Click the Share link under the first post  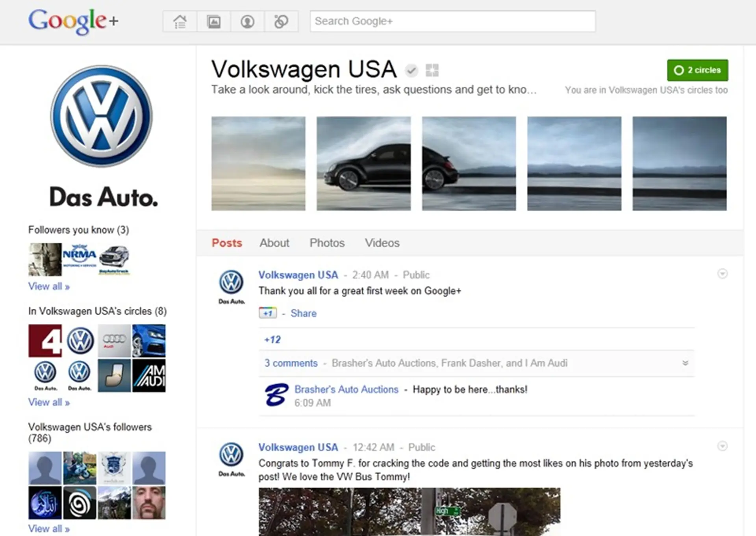click(303, 313)
